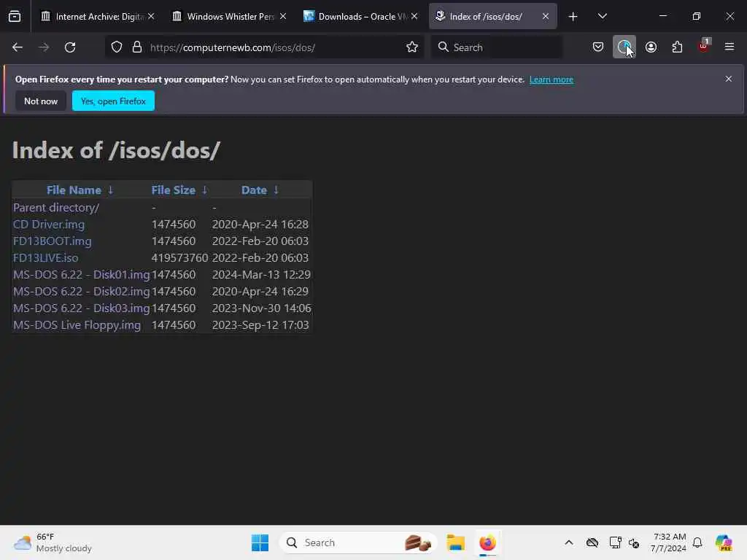Download MS-DOS Live Floppy.img
Screen dimensions: 747x560
coord(77,324)
